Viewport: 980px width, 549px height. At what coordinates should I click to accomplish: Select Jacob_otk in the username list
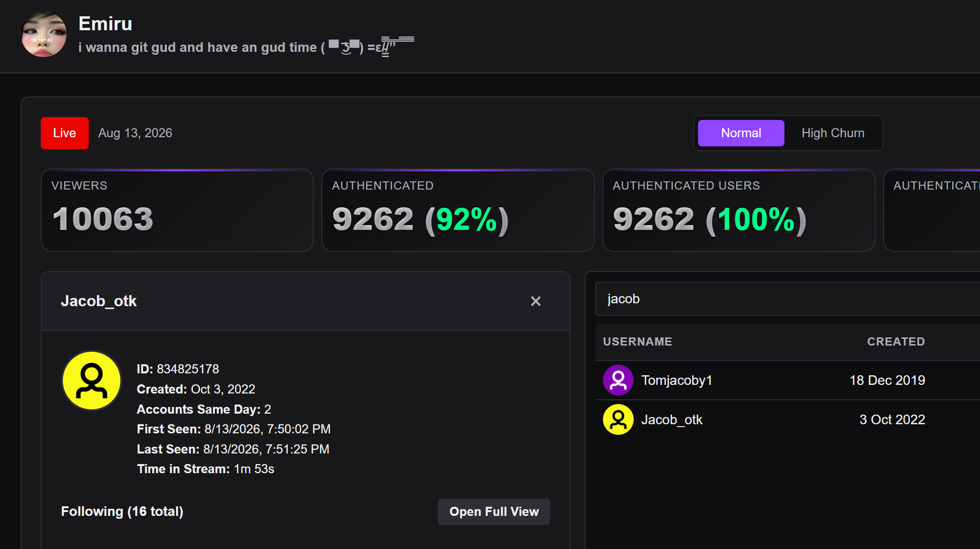coord(787,419)
